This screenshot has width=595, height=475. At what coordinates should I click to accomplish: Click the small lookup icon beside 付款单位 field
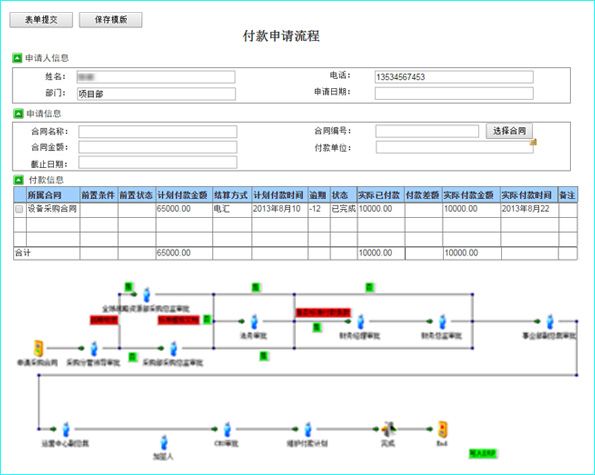(534, 142)
